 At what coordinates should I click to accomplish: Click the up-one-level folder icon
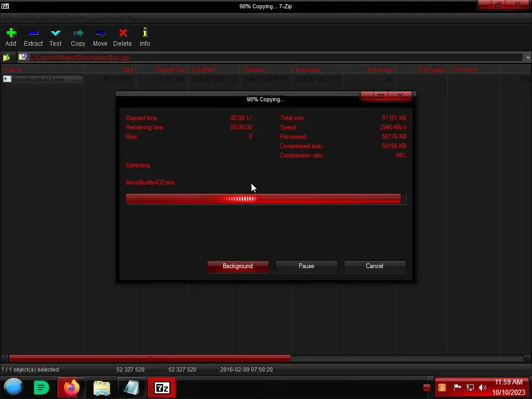coord(6,57)
